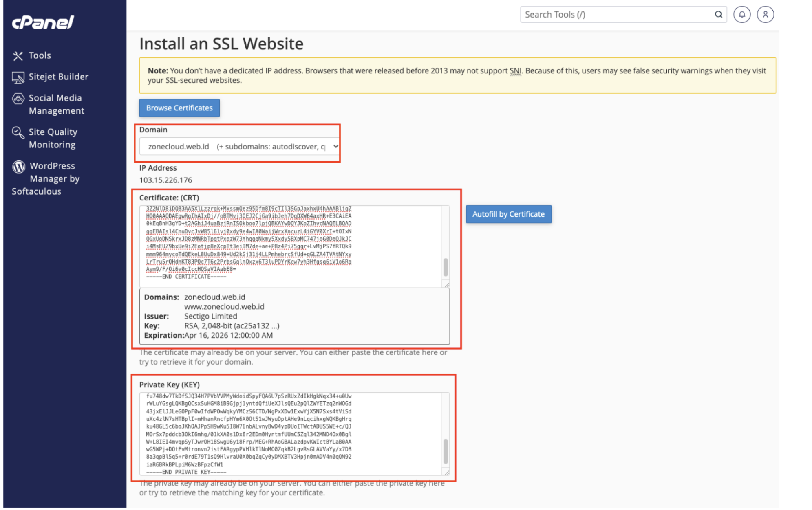Open Tools via its wrench icon
This screenshot has width=812, height=510.
pyautogui.click(x=18, y=56)
